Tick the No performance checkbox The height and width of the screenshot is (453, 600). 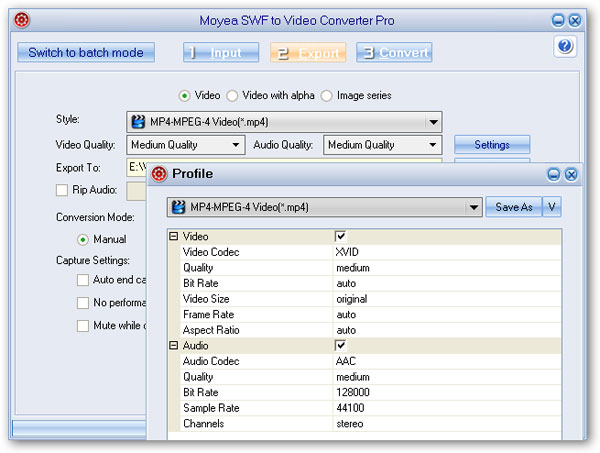(x=83, y=303)
